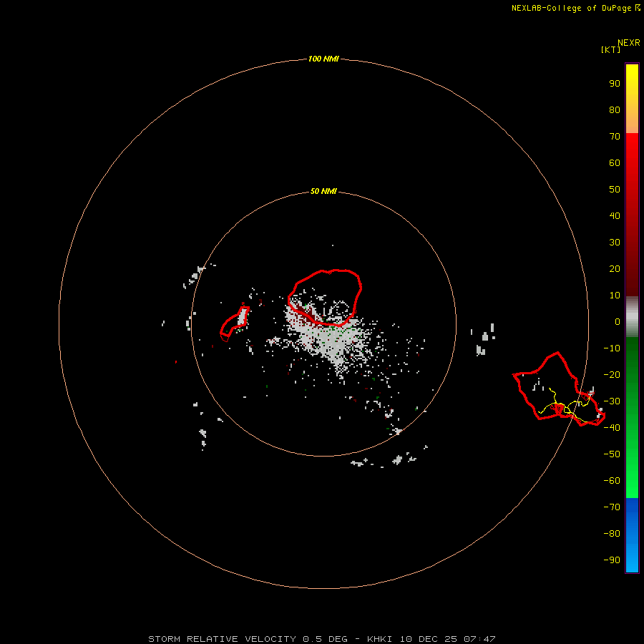This screenshot has height=644, width=644.
Task: Click the 0 value on velocity scale
Action: (x=618, y=321)
